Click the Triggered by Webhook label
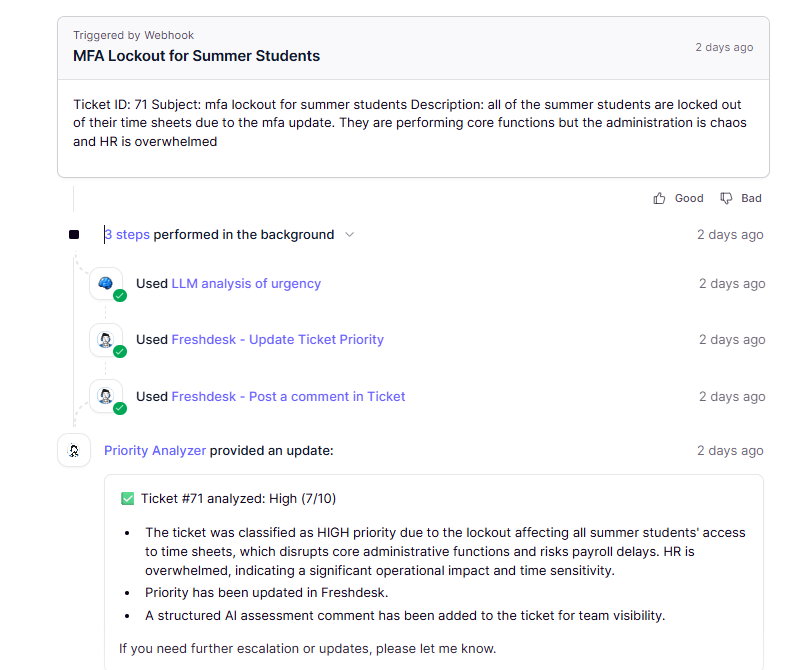 133,35
